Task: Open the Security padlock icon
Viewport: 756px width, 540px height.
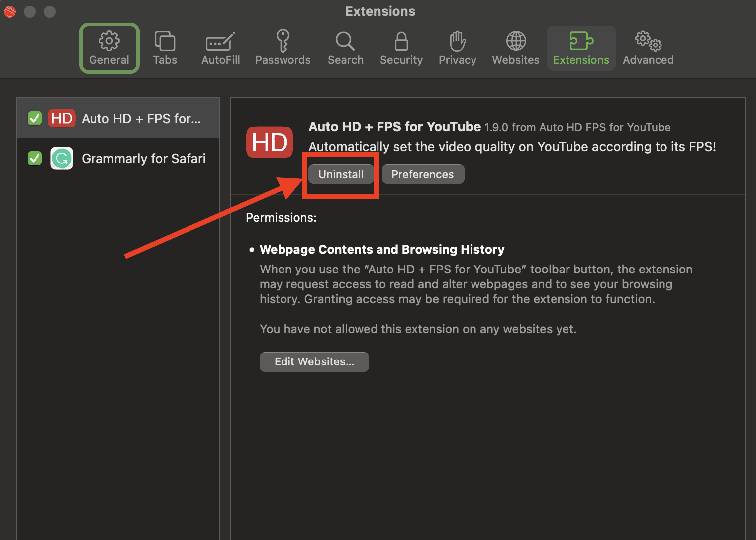Action: [401, 41]
